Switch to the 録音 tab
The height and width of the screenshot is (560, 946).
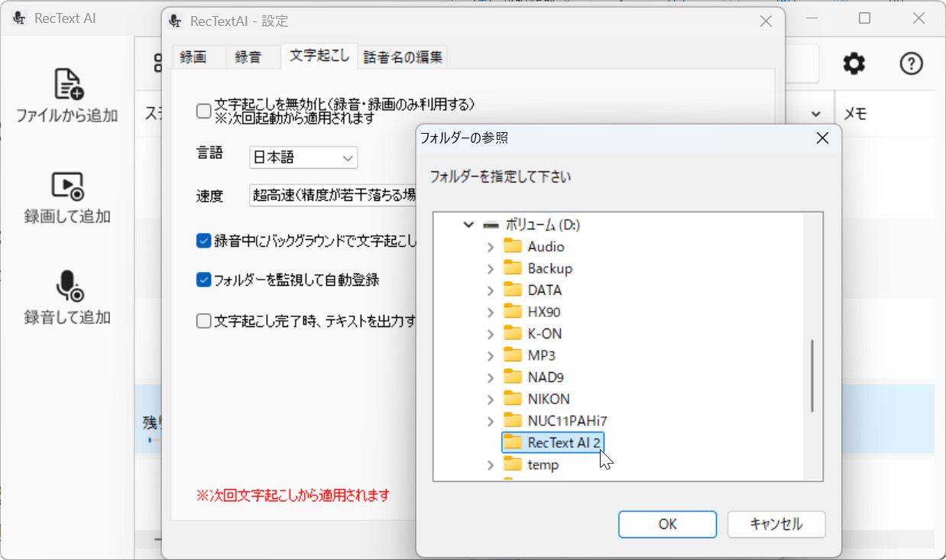pos(248,57)
